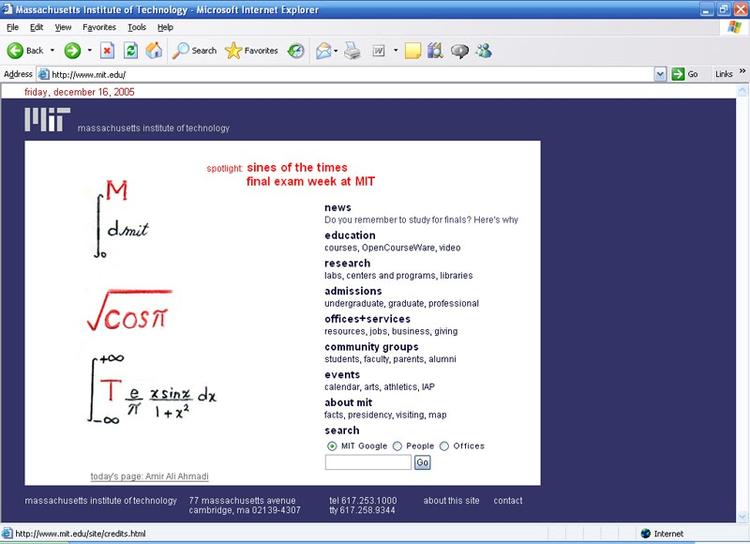Open the History toolbar icon
The image size is (750, 544).
coord(296,51)
